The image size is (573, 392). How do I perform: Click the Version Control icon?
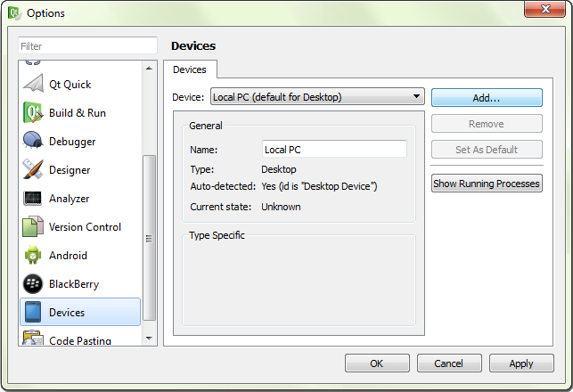[34, 227]
